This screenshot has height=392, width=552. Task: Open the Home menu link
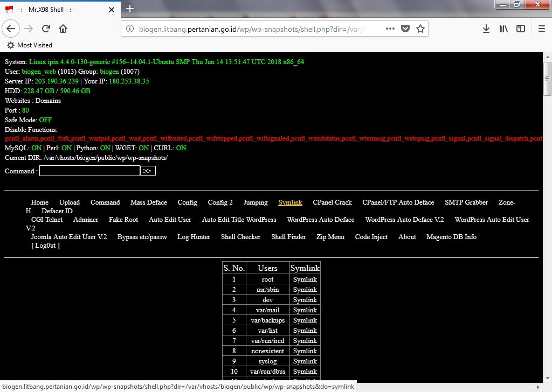tap(40, 202)
